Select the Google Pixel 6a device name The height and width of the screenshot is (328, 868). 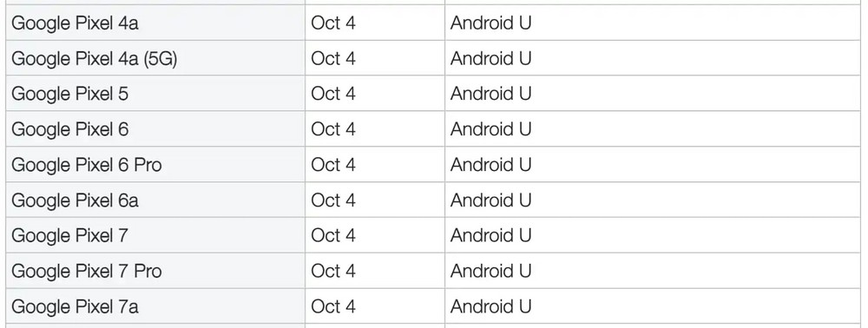[75, 200]
